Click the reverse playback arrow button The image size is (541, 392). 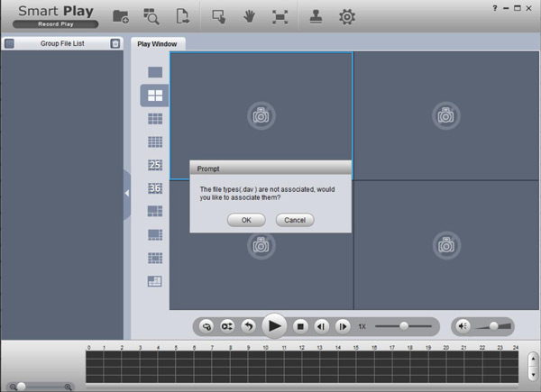[x=249, y=326]
